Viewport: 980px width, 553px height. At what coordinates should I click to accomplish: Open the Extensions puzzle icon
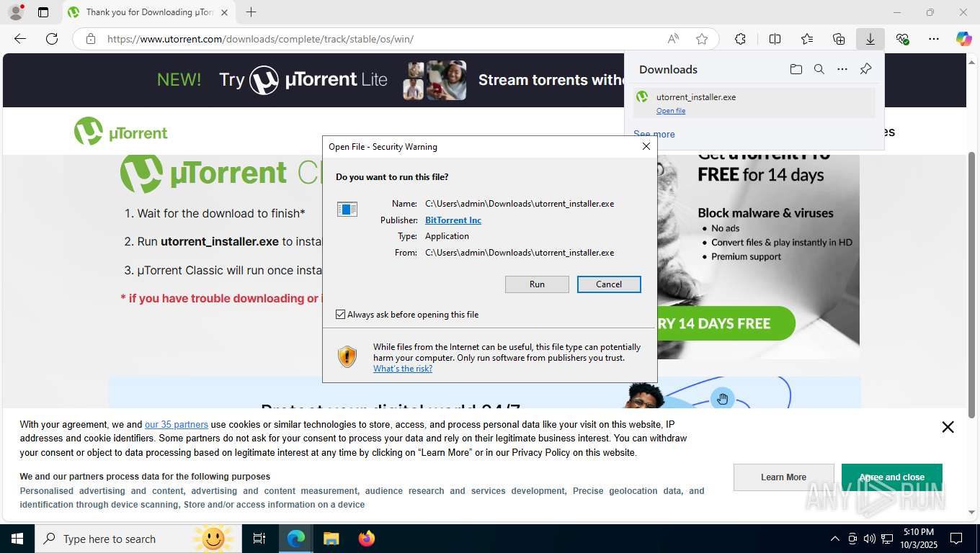pos(740,39)
